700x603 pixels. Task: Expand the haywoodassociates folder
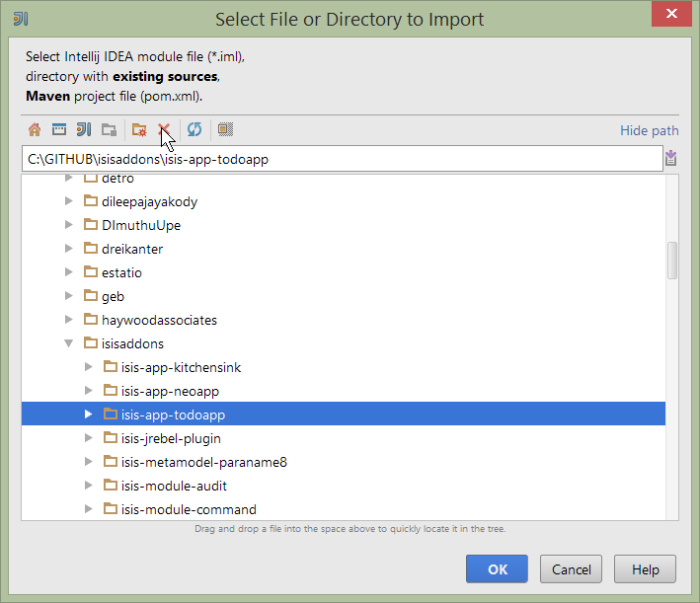pyautogui.click(x=68, y=321)
